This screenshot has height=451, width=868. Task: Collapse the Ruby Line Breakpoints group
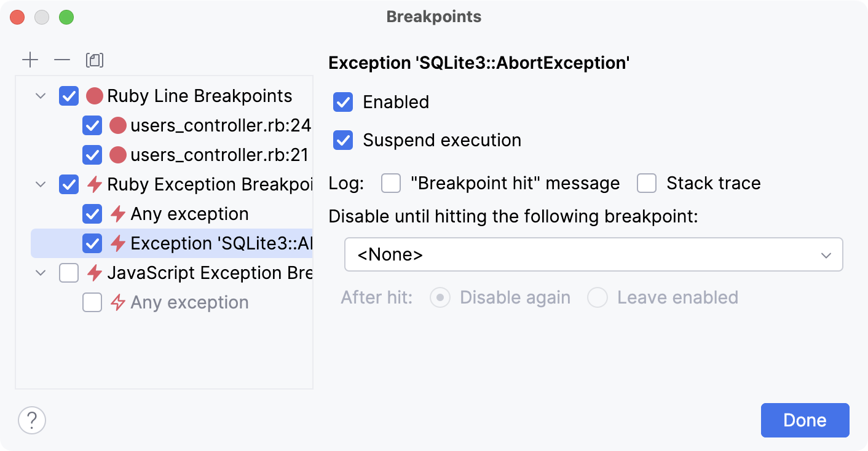click(40, 96)
